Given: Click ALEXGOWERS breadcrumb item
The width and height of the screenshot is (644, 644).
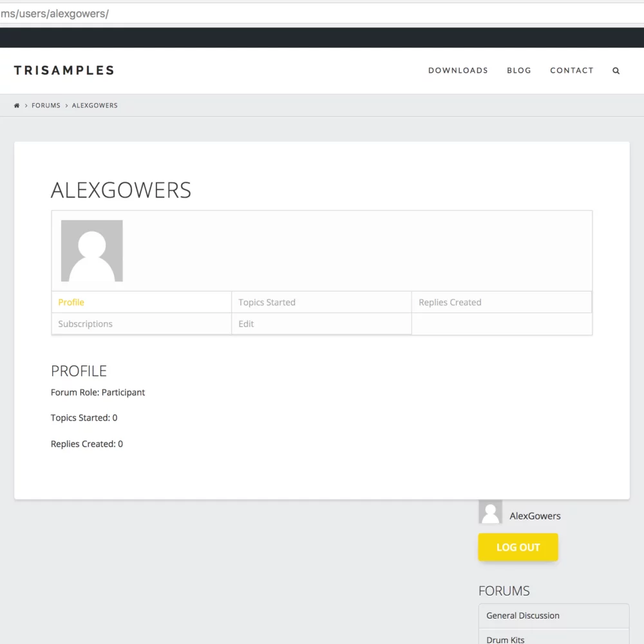Looking at the screenshot, I should point(95,106).
